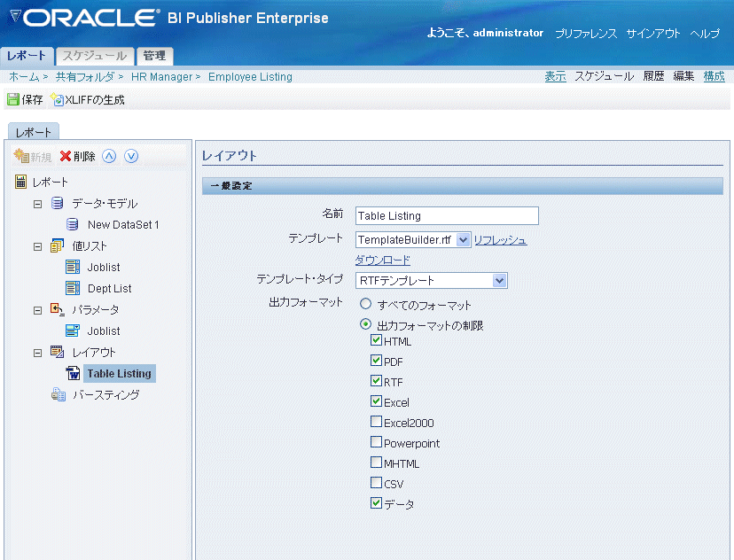Screen dimensions: 734x560
Task: Select the レポート panel tab
Action: tap(33, 132)
